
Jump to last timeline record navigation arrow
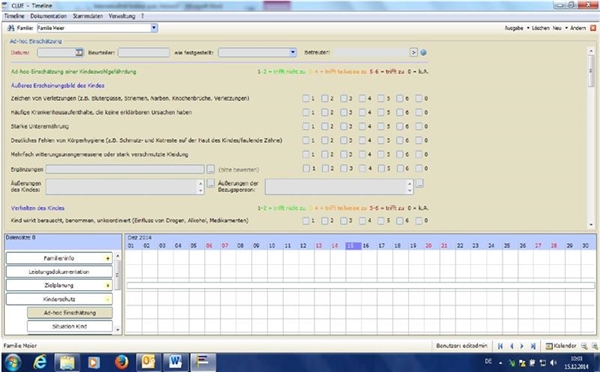[x=533, y=346]
